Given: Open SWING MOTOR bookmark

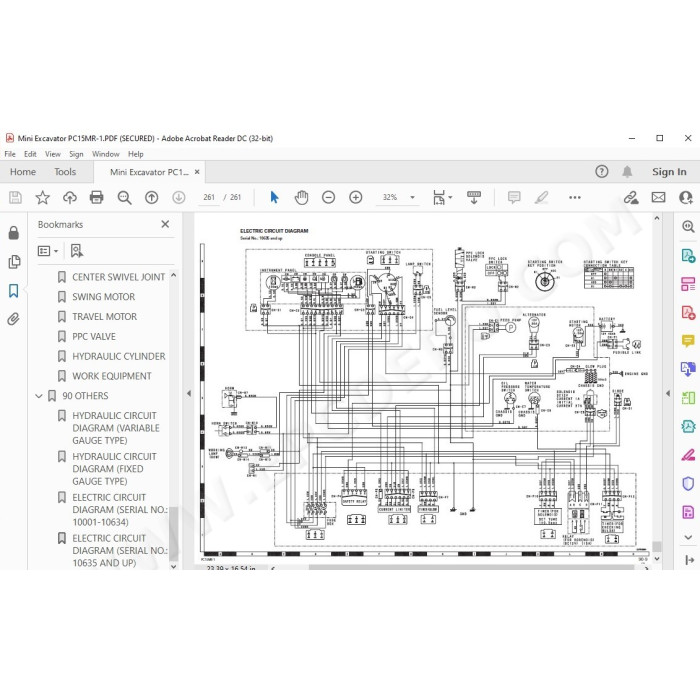Looking at the screenshot, I should pos(104,297).
